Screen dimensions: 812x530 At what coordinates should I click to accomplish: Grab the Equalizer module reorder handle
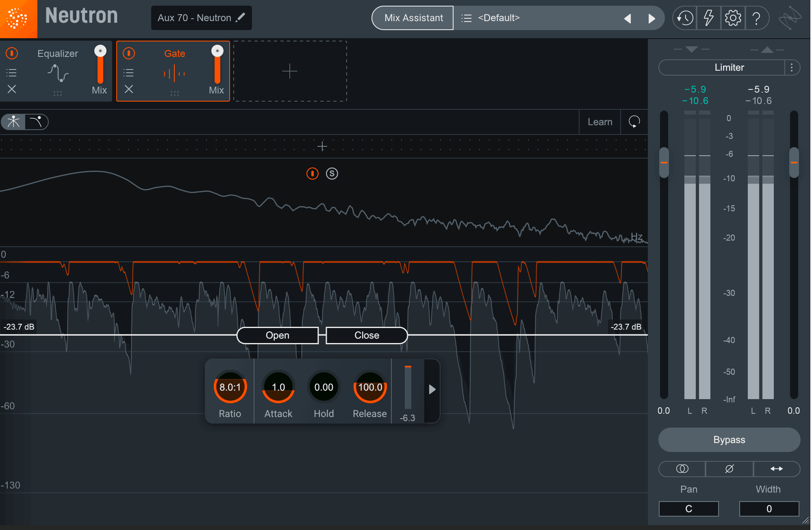pyautogui.click(x=58, y=93)
